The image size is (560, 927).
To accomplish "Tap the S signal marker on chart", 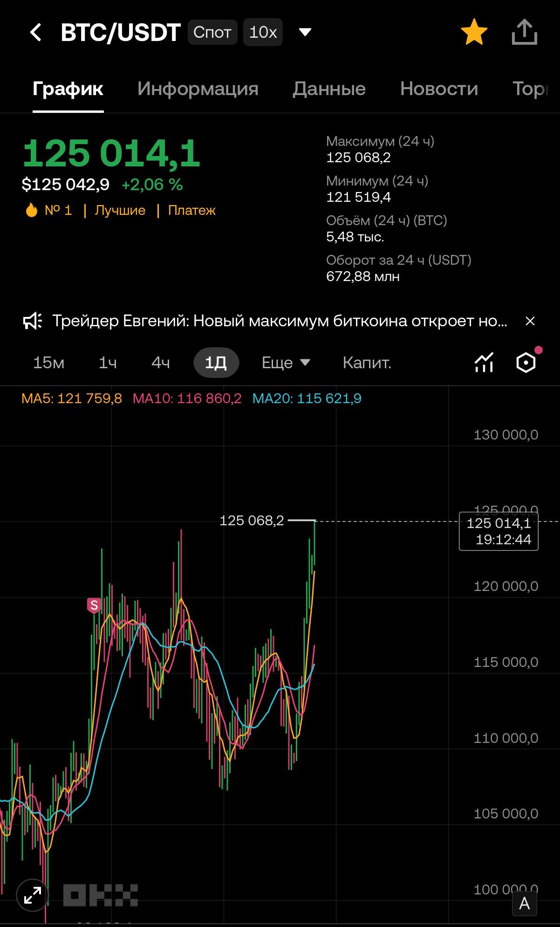I will coord(94,605).
